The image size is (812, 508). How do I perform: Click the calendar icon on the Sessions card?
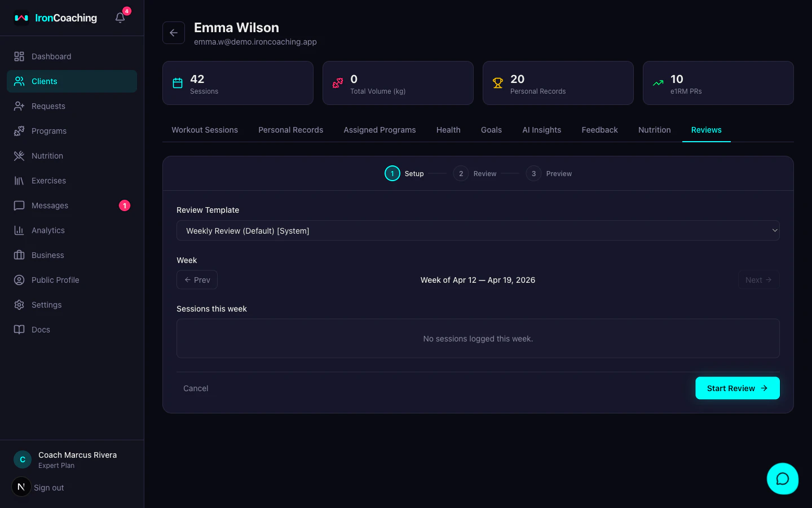pos(178,83)
